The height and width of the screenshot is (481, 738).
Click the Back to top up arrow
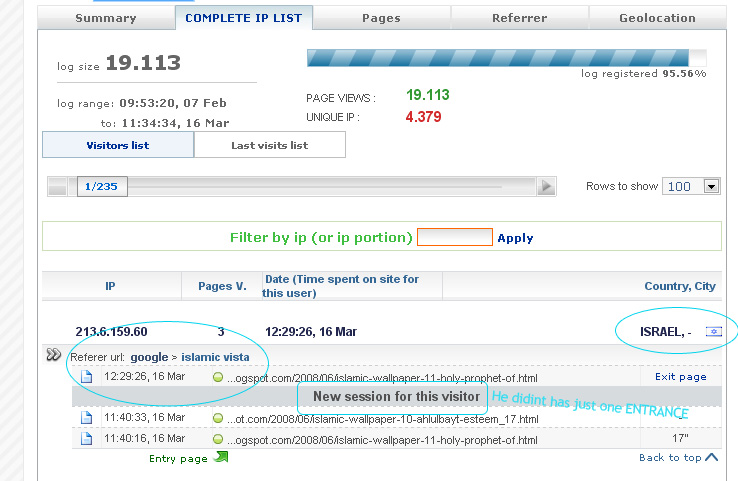(712, 457)
